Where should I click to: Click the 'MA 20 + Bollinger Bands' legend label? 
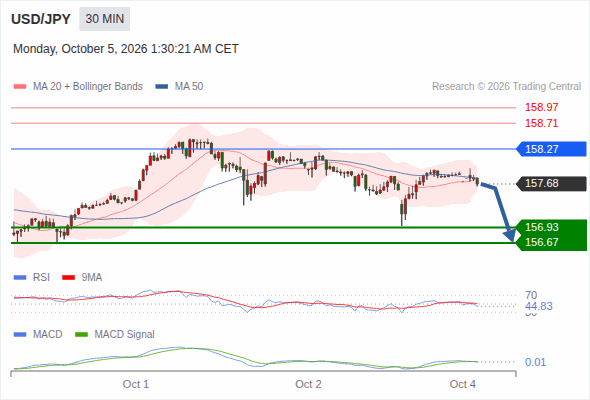88,87
